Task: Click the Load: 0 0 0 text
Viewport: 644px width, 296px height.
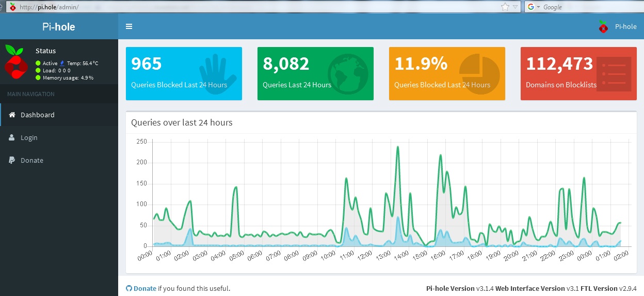Action: click(57, 70)
